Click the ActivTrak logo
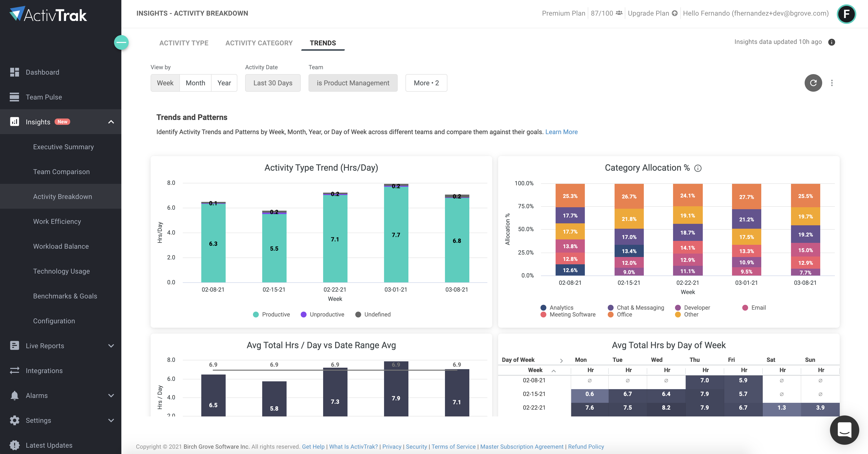 click(48, 14)
